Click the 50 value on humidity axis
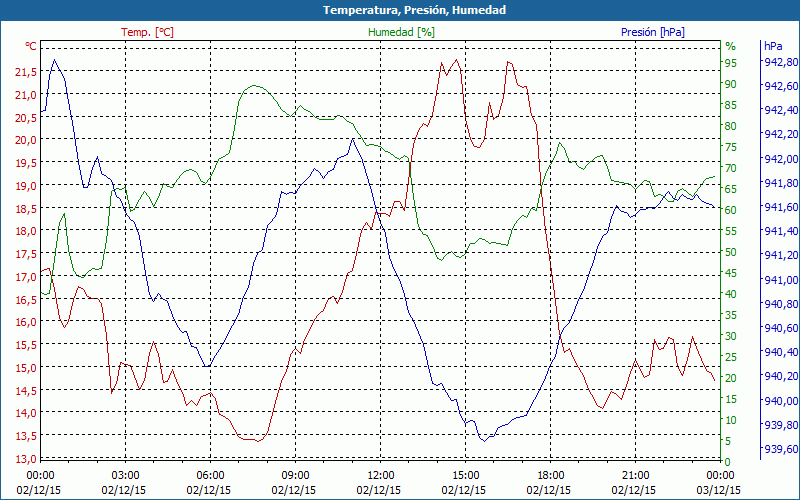Screen dimensions: 800x500 tap(731, 252)
